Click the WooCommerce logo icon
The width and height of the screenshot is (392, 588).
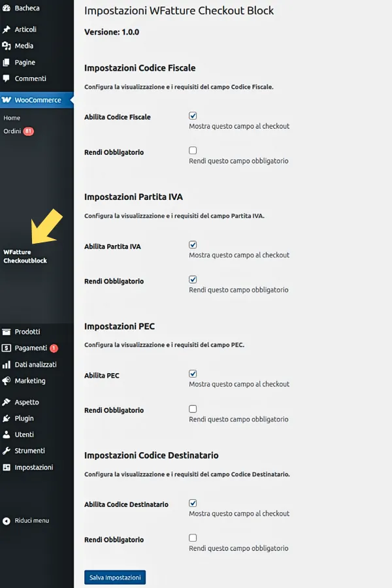pyautogui.click(x=7, y=100)
